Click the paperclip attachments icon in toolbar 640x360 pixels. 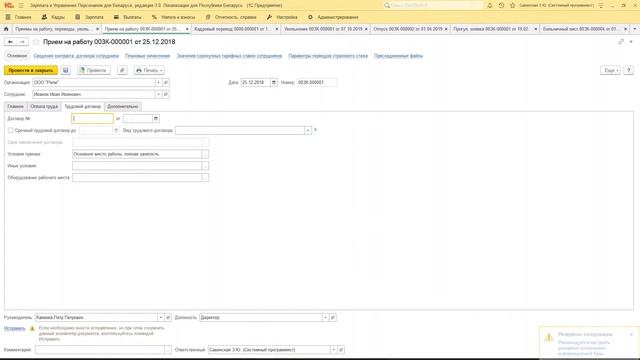[122, 70]
